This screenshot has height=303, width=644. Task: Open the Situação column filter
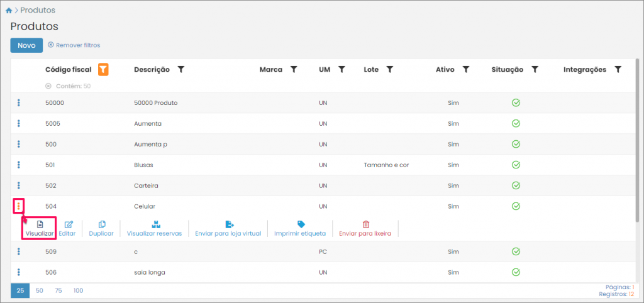click(x=535, y=70)
